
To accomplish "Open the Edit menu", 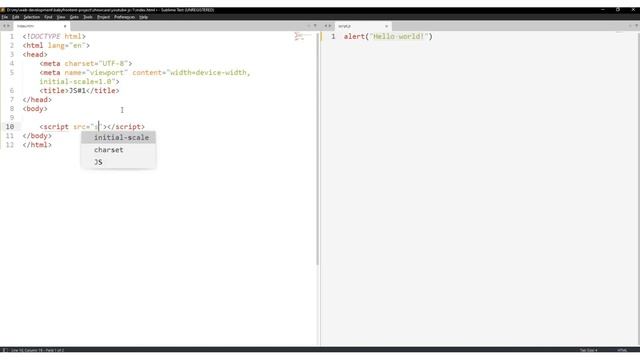I will [x=16, y=17].
